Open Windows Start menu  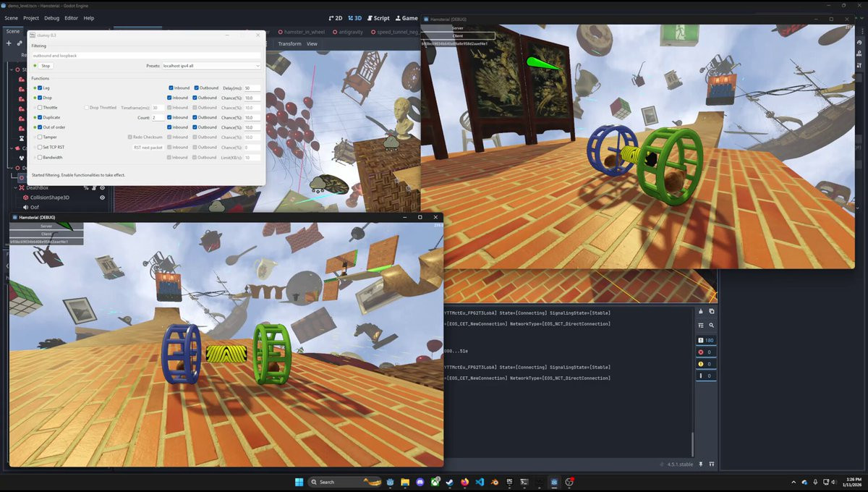click(x=299, y=482)
